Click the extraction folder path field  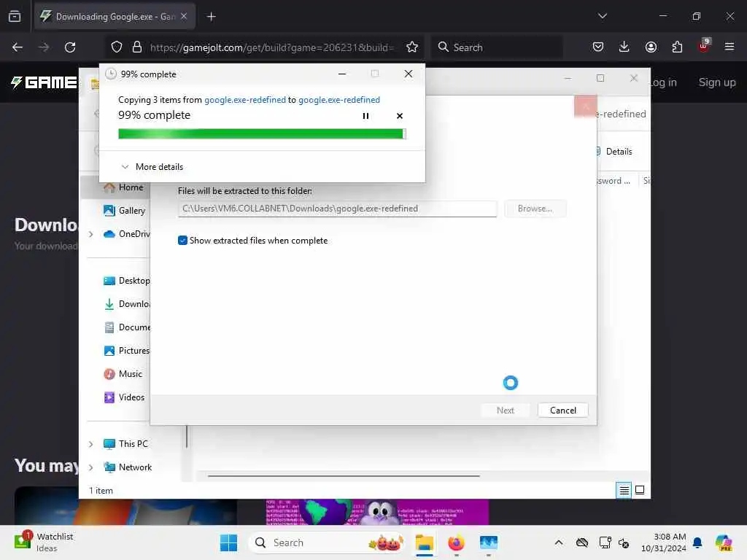tap(337, 209)
